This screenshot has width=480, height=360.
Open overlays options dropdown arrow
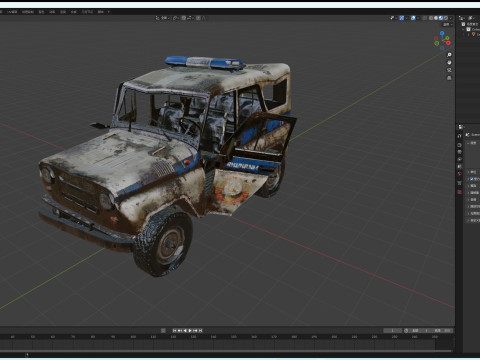point(418,18)
